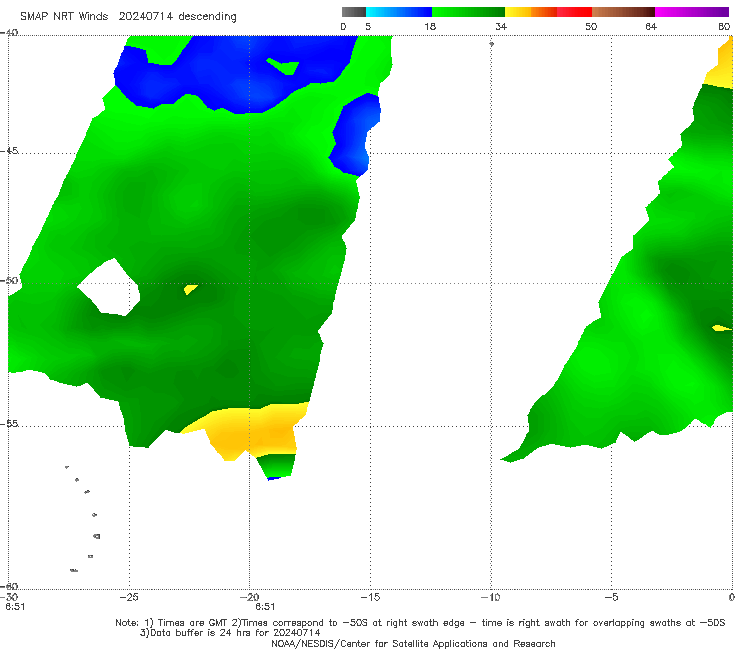The height and width of the screenshot is (650, 740).
Task: Select the red segment of the colorbar
Action: click(575, 12)
